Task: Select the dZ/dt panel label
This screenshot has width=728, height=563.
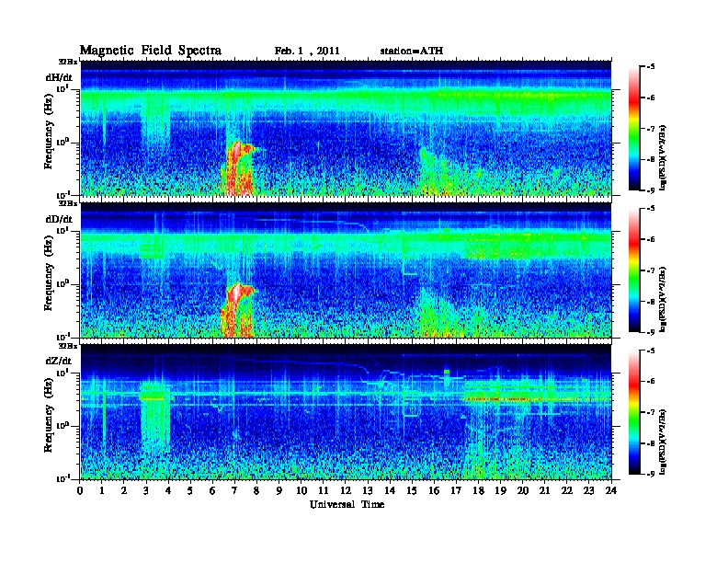Action: coord(59,361)
